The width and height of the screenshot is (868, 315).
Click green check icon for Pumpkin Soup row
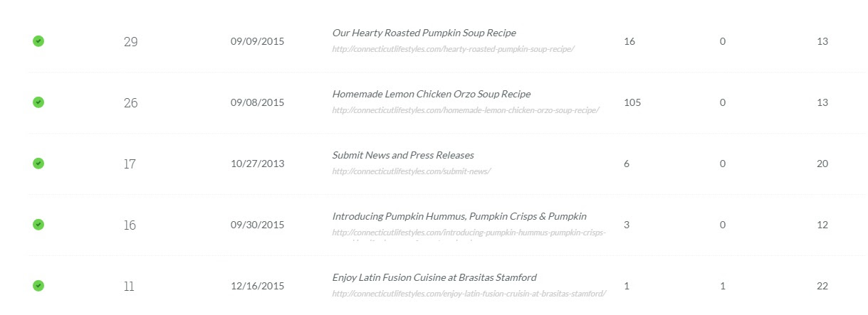click(x=38, y=41)
